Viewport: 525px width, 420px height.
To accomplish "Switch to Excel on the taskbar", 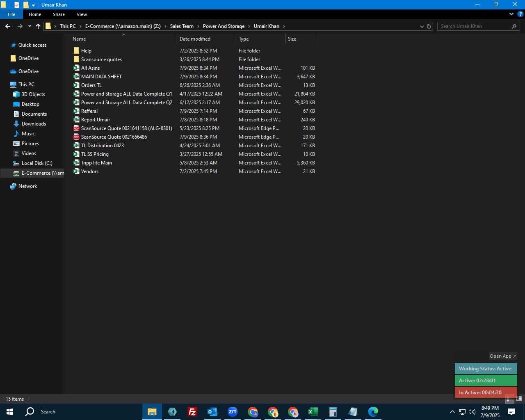I will click(x=313, y=412).
